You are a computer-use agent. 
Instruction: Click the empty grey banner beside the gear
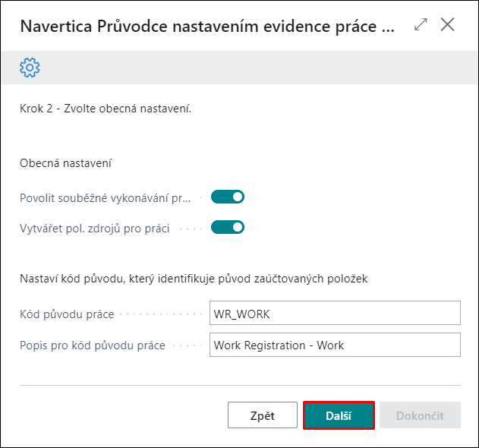(260, 68)
